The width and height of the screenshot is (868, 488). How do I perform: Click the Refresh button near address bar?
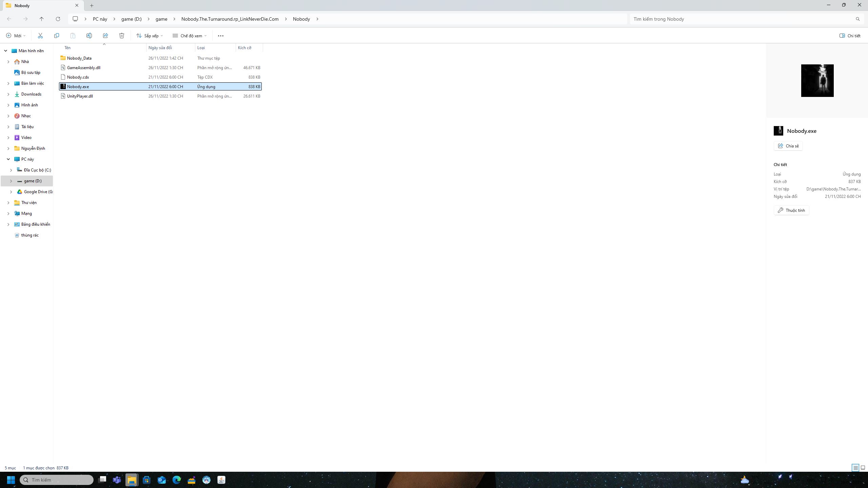(x=58, y=19)
